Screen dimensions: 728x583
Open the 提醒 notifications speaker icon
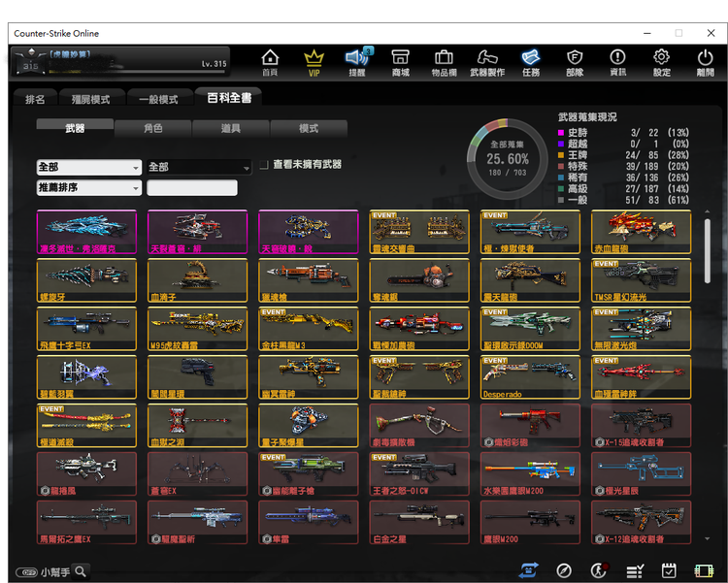[x=357, y=63]
